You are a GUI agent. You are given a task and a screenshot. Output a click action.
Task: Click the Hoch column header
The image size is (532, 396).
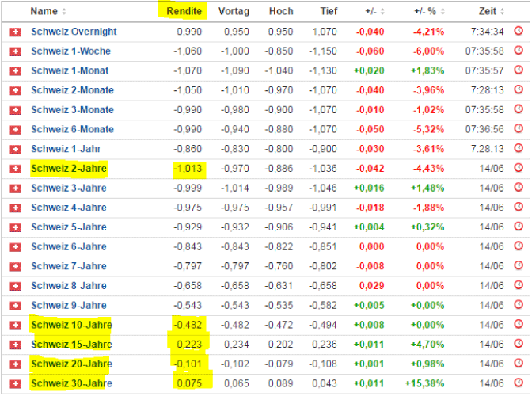click(280, 11)
